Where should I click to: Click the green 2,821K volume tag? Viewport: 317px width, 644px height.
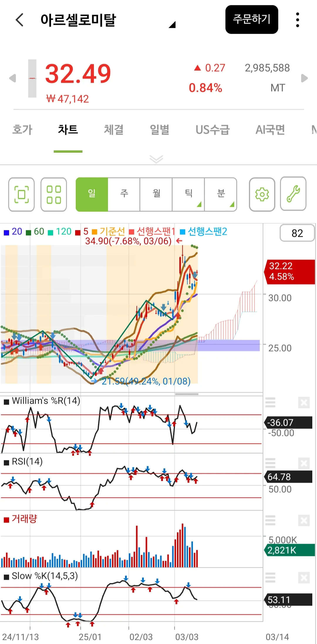tap(289, 550)
